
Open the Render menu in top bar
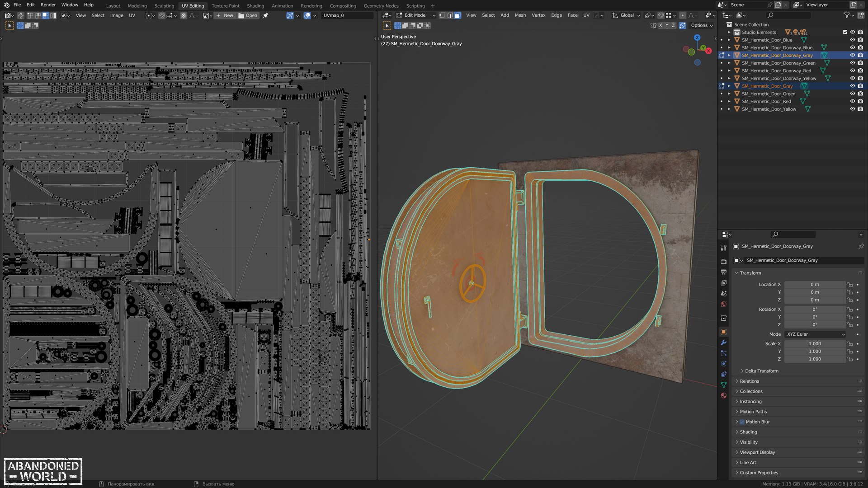click(48, 5)
